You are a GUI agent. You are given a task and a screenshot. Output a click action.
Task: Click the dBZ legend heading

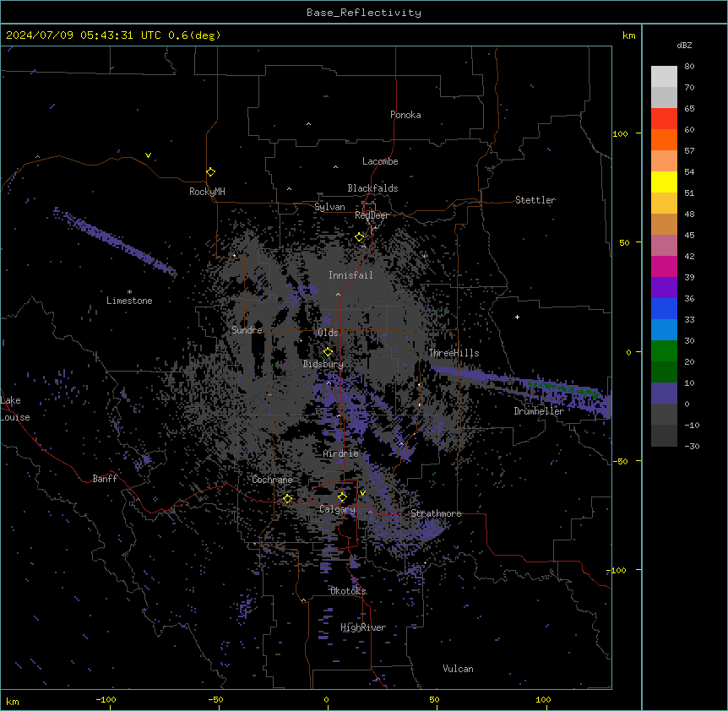tap(684, 45)
